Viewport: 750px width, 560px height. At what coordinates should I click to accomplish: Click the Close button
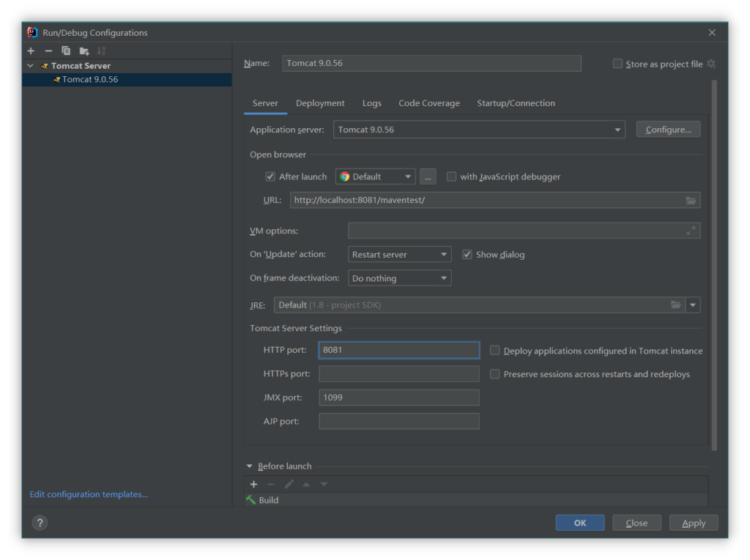[x=636, y=523]
